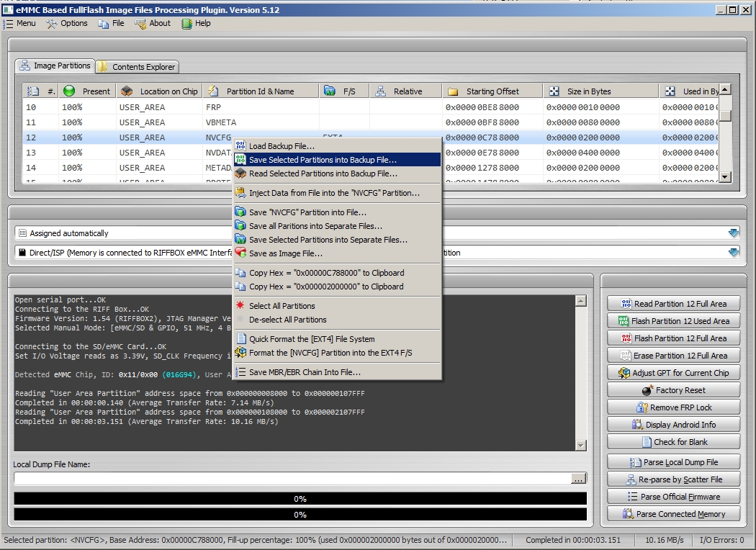Click the About keyboard icon
756x550 pixels.
[x=141, y=23]
